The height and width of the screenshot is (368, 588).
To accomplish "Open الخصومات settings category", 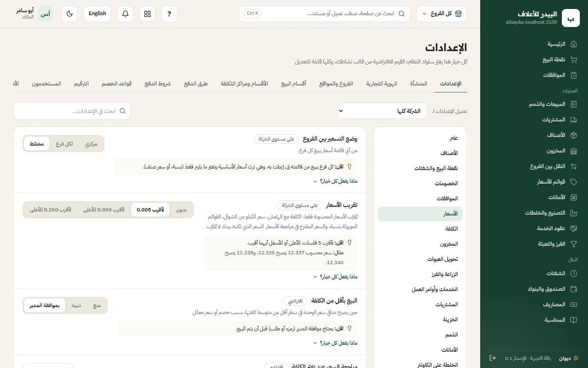I will [420, 184].
